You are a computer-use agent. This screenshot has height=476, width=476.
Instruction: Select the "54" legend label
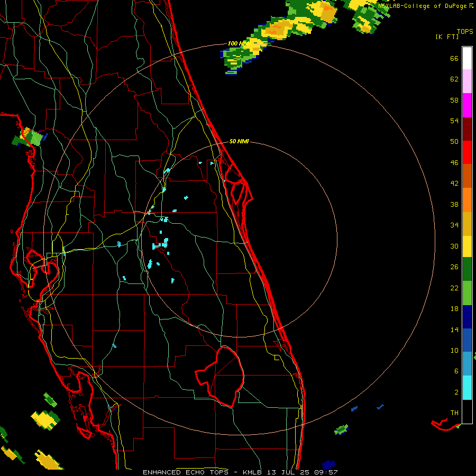(454, 121)
